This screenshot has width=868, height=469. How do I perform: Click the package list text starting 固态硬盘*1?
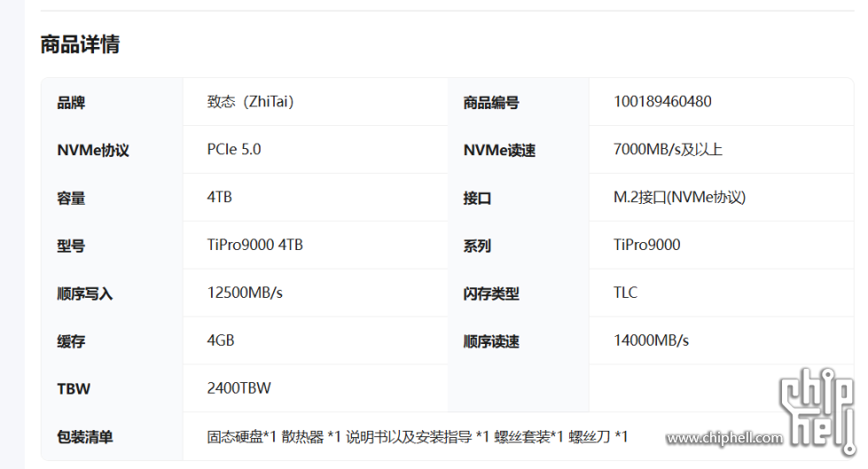[x=418, y=437]
